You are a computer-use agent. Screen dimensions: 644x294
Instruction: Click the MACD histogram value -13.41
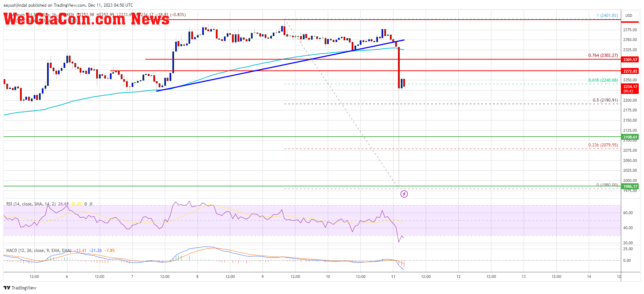coord(80,251)
